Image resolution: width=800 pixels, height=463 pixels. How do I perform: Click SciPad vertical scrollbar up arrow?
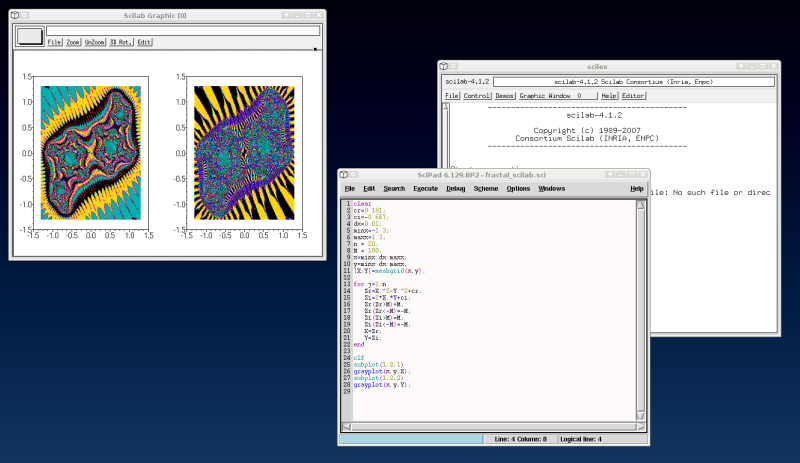click(x=641, y=205)
